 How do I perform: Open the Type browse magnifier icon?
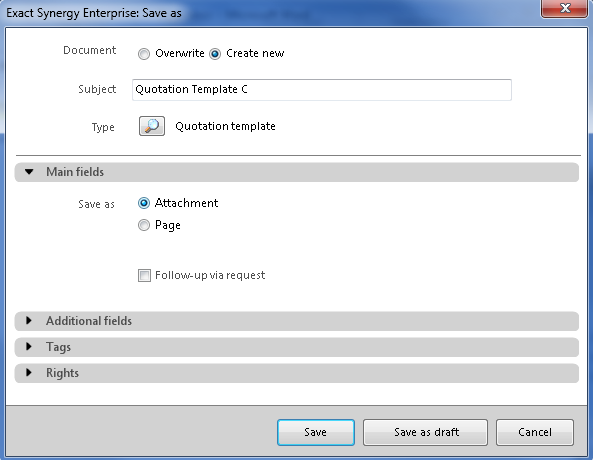click(x=152, y=126)
